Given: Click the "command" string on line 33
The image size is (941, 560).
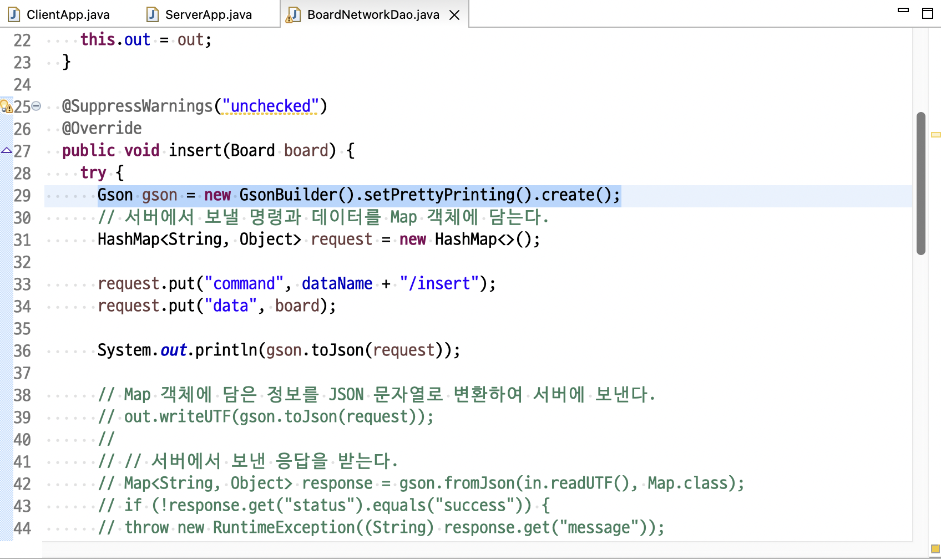Looking at the screenshot, I should click(x=244, y=283).
